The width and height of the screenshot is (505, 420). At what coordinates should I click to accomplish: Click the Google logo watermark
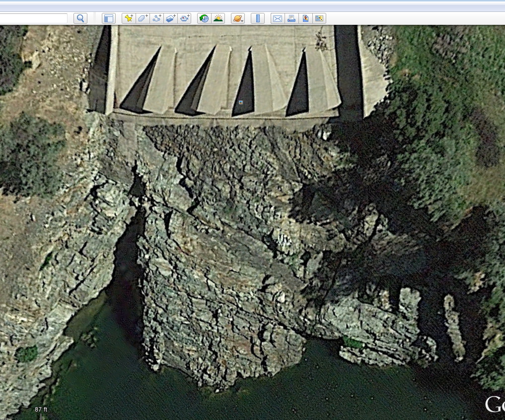point(495,404)
